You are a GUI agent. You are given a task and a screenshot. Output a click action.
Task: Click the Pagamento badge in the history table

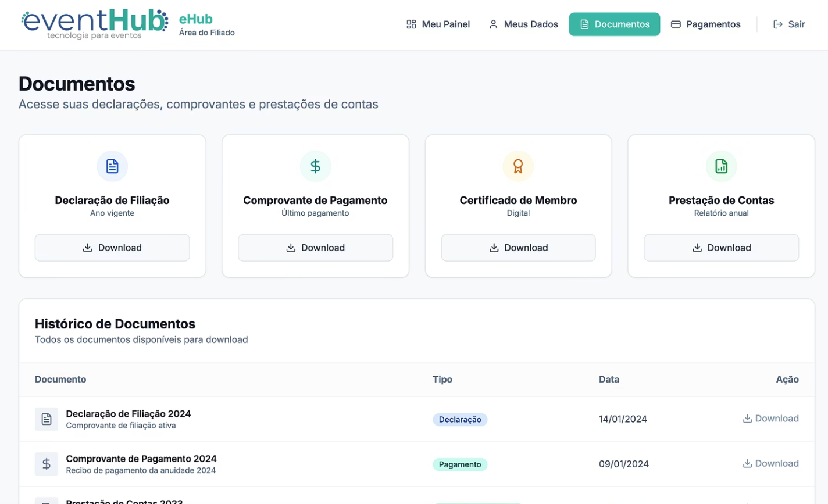point(460,464)
